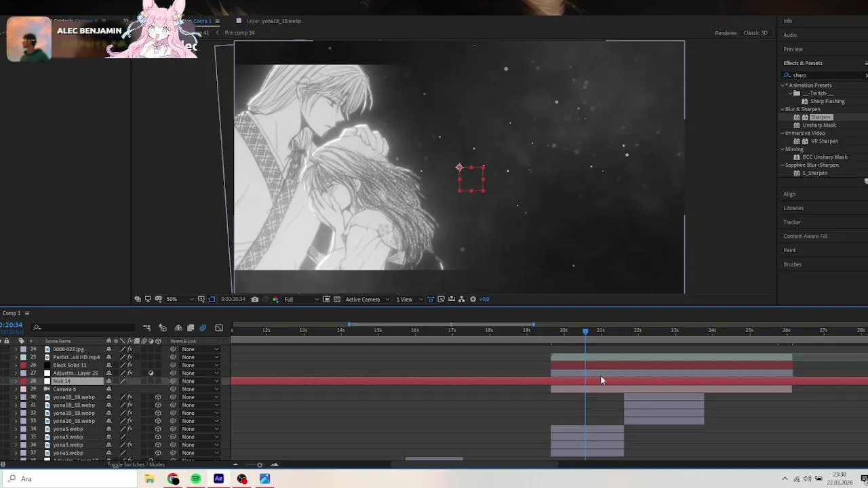Click the Reset Exposure icon

pyautogui.click(x=473, y=299)
